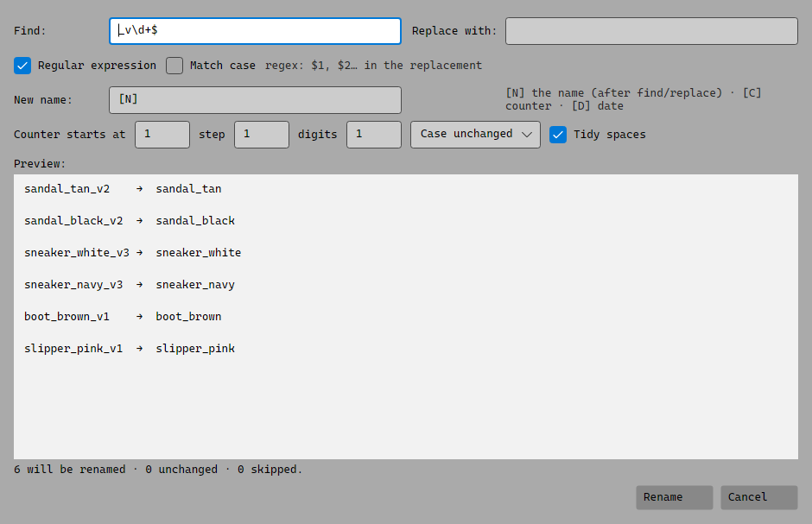Click the regex $1, $2 hint text
This screenshot has width=812, height=524.
[373, 66]
